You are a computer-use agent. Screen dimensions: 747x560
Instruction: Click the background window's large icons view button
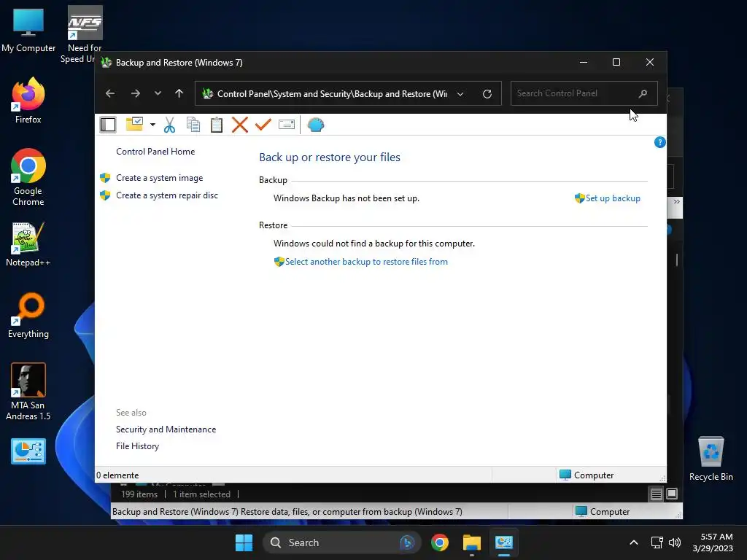coord(671,494)
